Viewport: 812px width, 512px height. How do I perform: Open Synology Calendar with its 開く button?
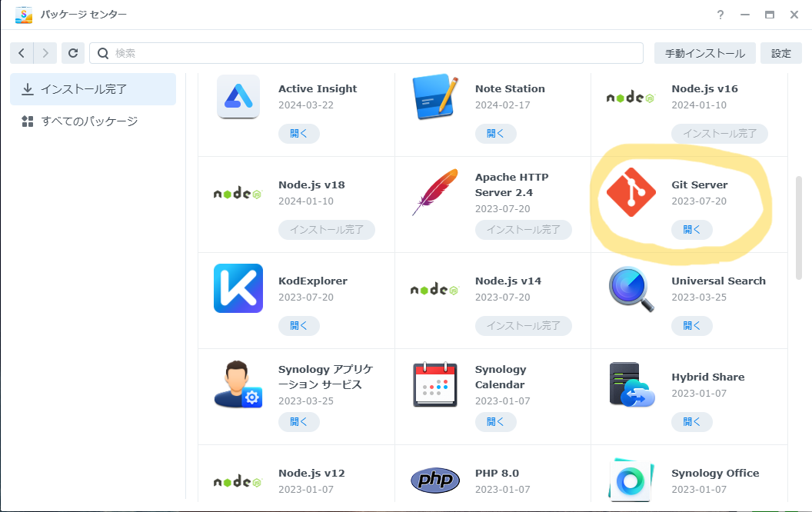click(x=496, y=422)
